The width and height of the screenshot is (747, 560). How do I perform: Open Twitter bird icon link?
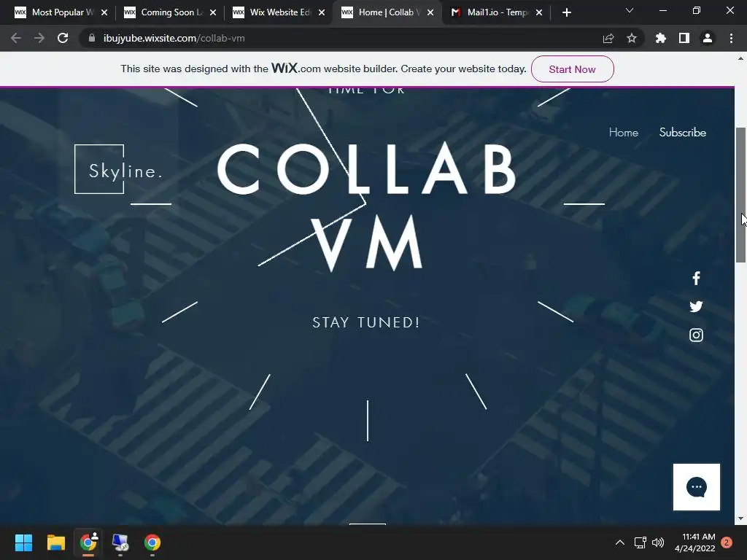click(x=696, y=306)
